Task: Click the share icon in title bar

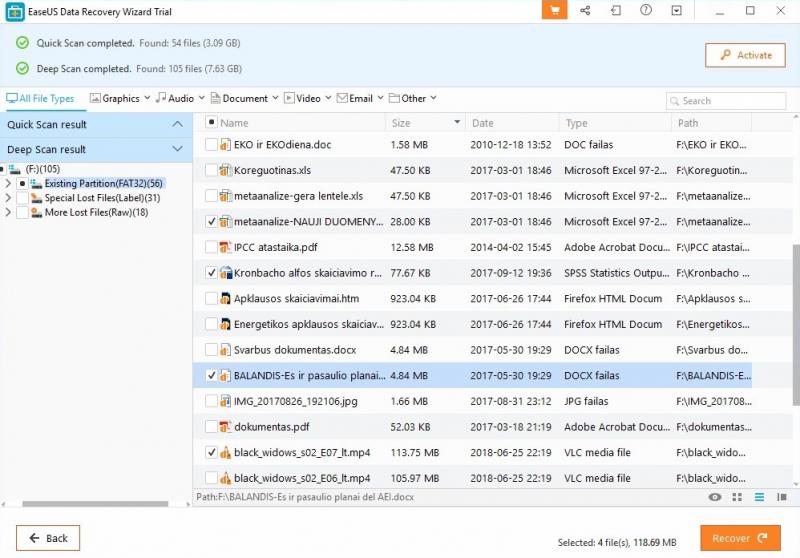Action: pyautogui.click(x=585, y=10)
